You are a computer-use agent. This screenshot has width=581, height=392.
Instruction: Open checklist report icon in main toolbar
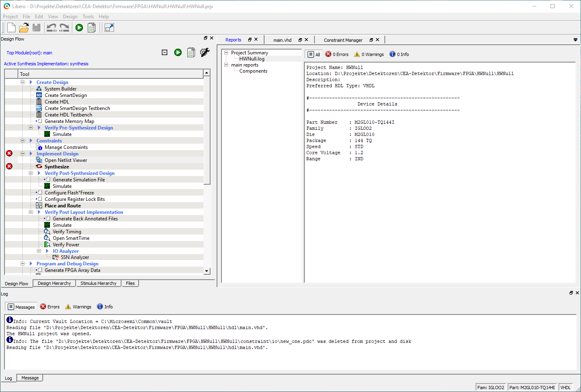click(92, 28)
